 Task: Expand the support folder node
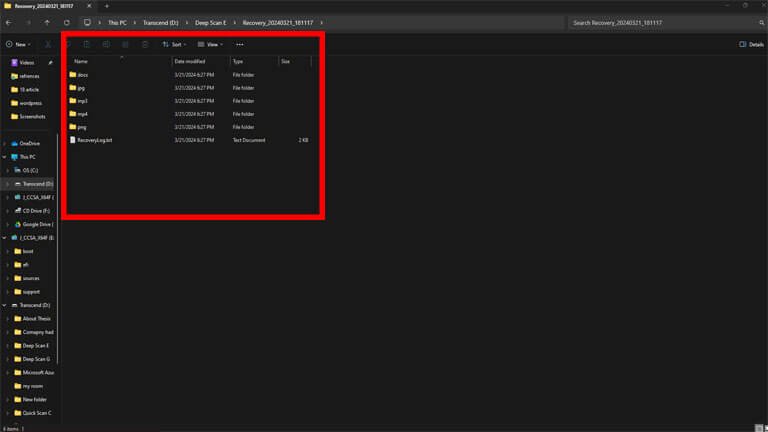point(8,292)
